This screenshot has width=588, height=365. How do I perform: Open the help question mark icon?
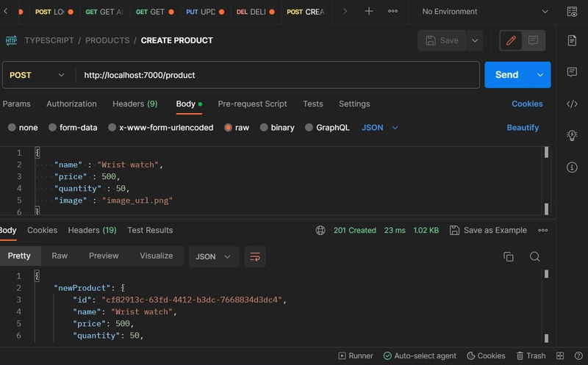578,355
